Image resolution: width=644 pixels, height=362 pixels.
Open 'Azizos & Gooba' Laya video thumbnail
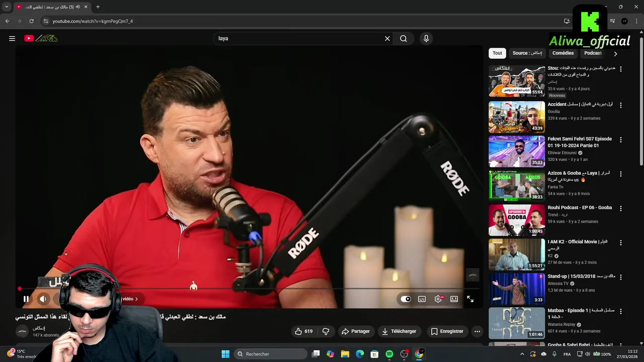(x=517, y=185)
